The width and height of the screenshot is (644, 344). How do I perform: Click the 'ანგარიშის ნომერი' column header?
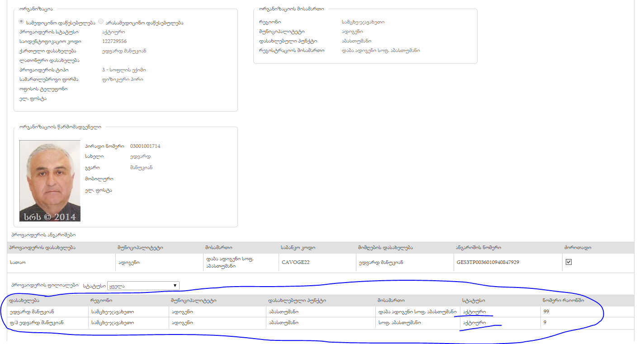click(478, 248)
